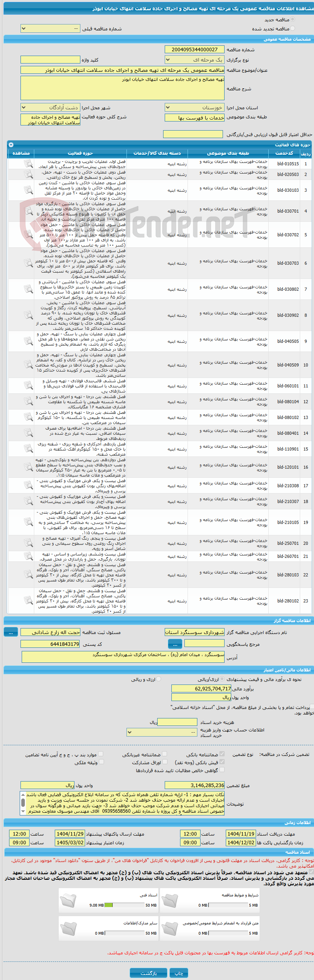Open the اطلاعات حساب واریز dropdown

tap(162, 732)
